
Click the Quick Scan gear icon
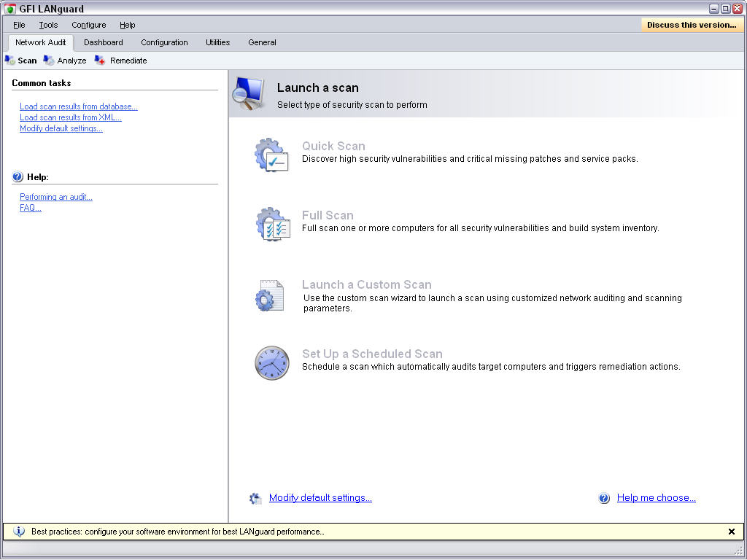click(271, 155)
